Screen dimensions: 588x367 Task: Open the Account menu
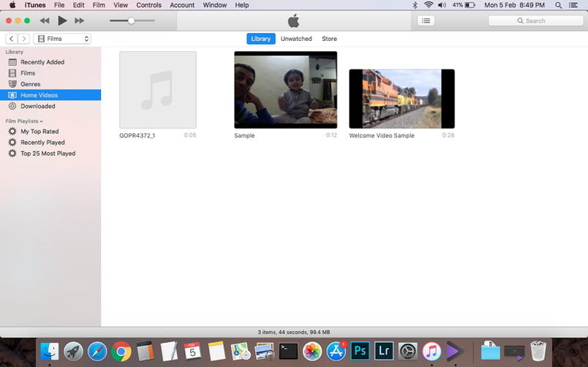(182, 5)
